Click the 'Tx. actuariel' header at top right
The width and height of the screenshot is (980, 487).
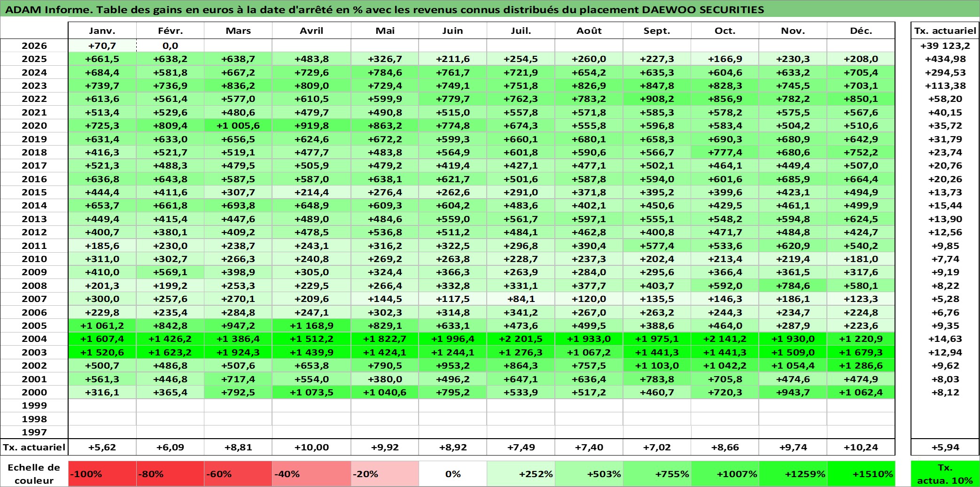click(945, 31)
